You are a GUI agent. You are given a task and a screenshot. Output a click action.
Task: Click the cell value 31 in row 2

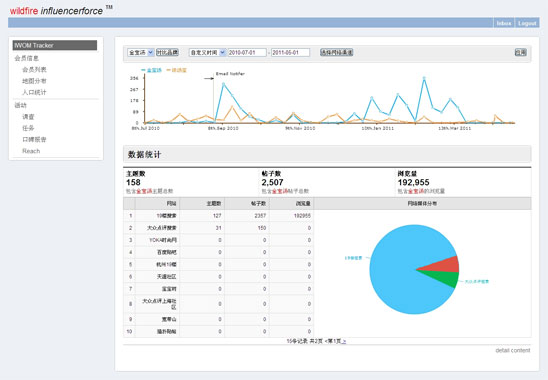pyautogui.click(x=218, y=228)
